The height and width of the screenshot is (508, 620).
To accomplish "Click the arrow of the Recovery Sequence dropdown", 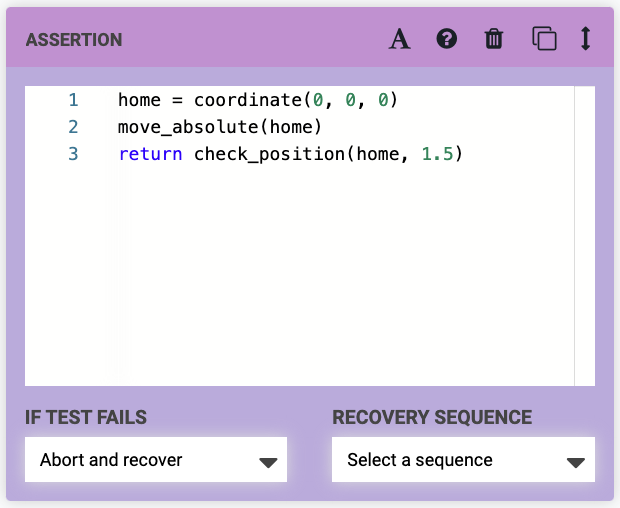I will click(x=575, y=462).
